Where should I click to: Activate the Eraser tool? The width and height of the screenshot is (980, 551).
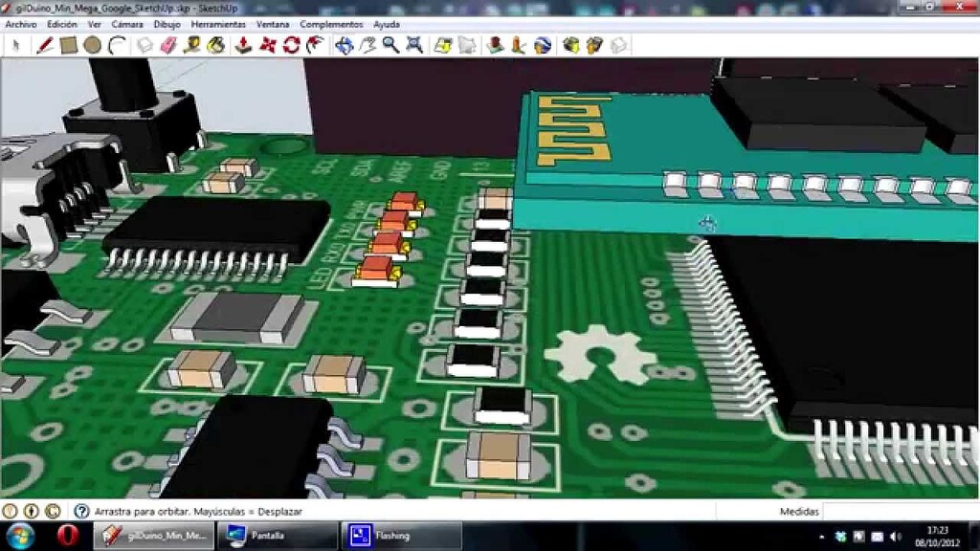[167, 43]
